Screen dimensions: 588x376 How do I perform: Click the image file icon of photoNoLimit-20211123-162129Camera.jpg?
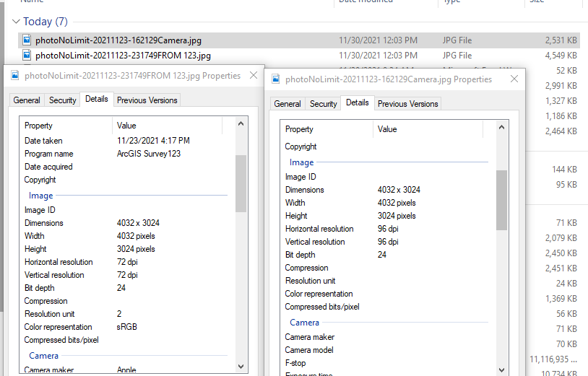(x=27, y=40)
